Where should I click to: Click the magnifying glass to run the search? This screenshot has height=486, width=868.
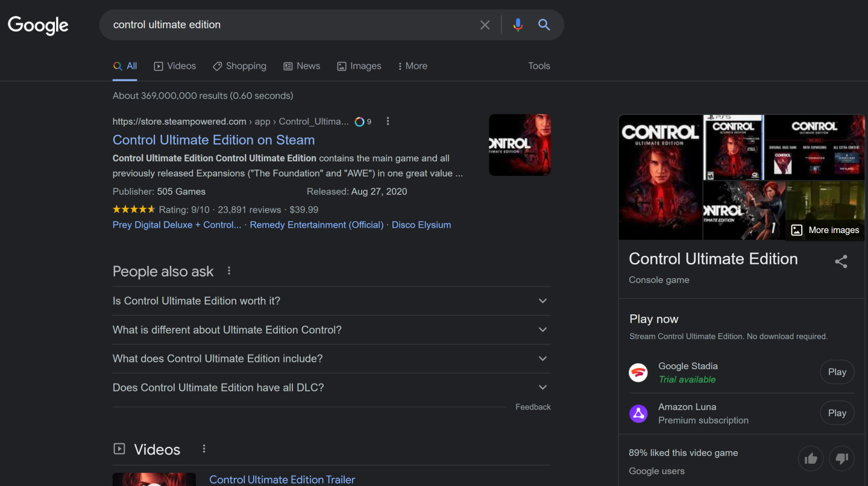click(x=544, y=25)
